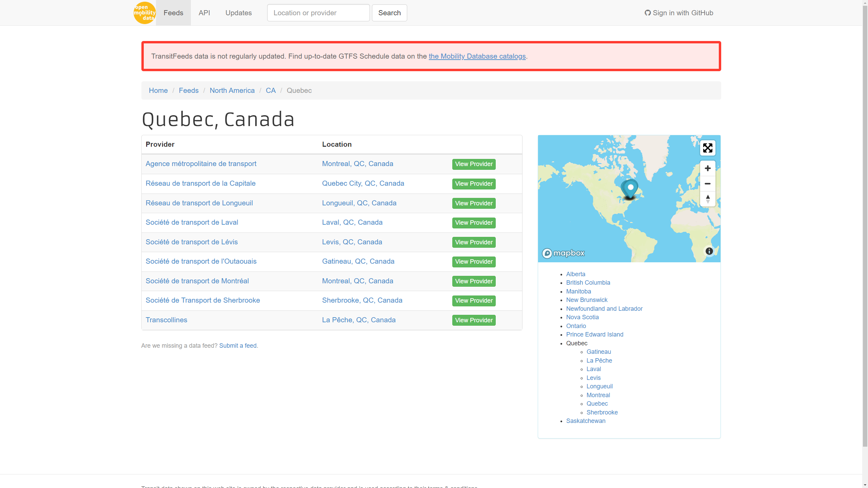
Task: Go to the Updates page
Action: pyautogui.click(x=238, y=13)
